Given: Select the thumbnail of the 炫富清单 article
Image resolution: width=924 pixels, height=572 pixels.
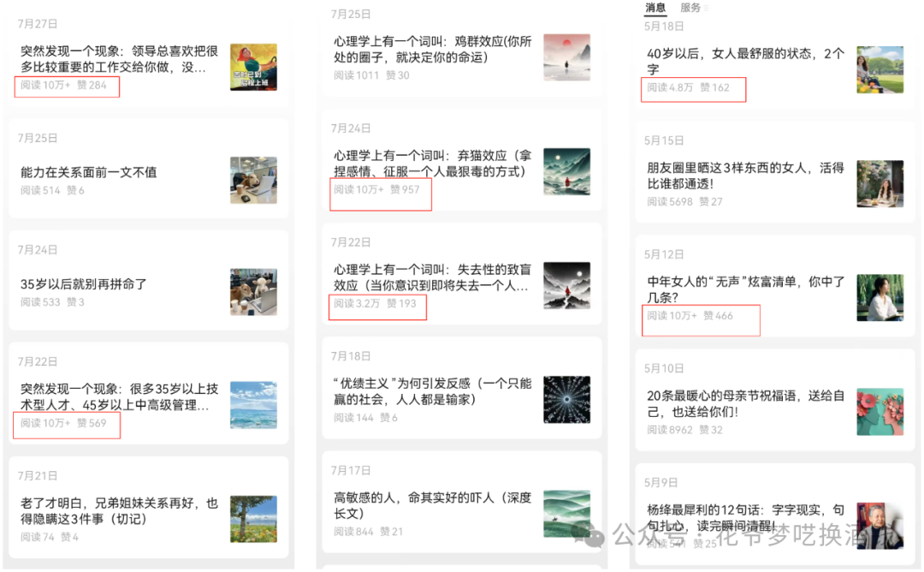Looking at the screenshot, I should 880,298.
